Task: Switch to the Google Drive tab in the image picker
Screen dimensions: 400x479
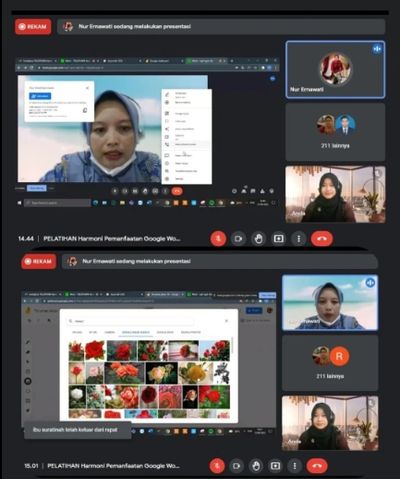Action: 165,332
